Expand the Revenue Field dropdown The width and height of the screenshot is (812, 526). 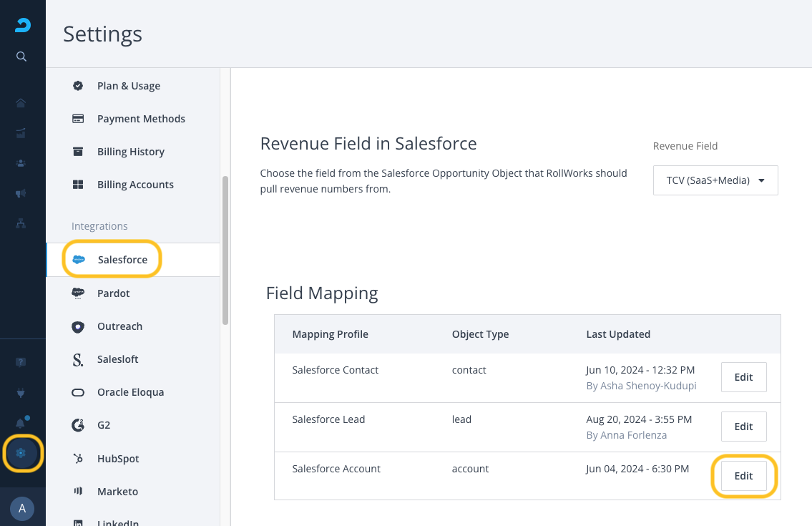pos(715,180)
